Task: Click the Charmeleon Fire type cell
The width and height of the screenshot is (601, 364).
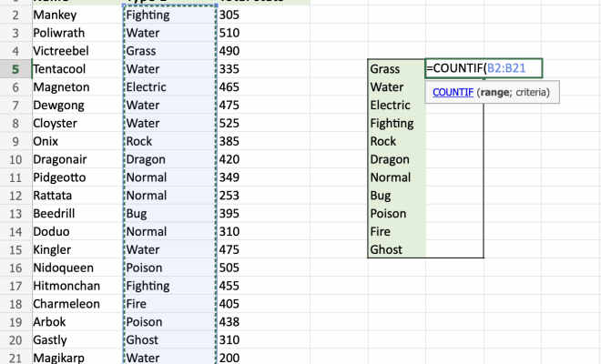Action: pyautogui.click(x=168, y=304)
